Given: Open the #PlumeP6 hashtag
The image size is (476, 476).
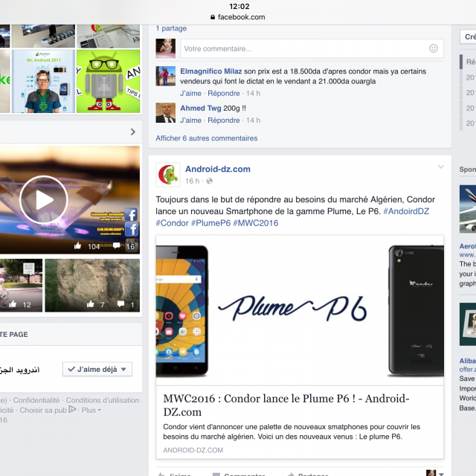Looking at the screenshot, I should click(x=211, y=223).
